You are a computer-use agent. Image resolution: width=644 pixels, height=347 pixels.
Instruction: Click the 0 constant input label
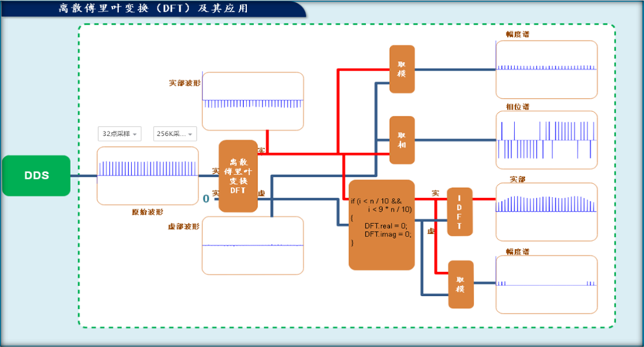205,199
